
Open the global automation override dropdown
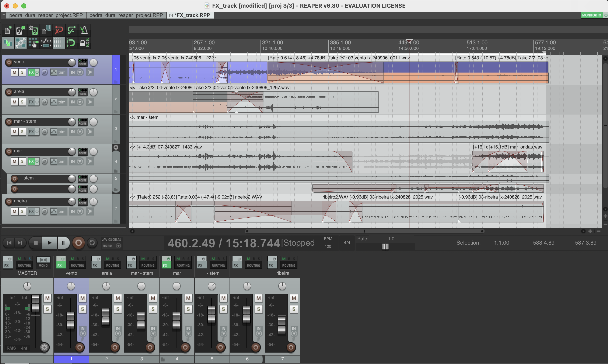pos(118,246)
